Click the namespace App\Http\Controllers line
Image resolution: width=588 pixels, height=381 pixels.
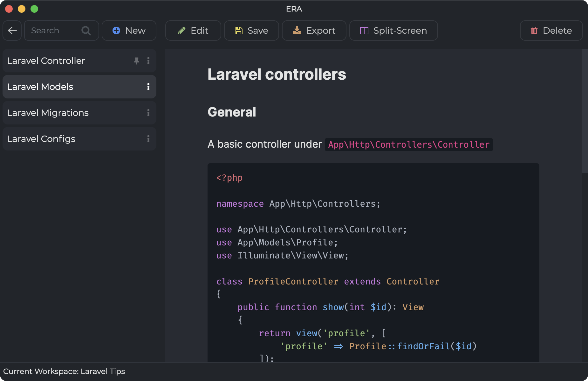(x=298, y=204)
